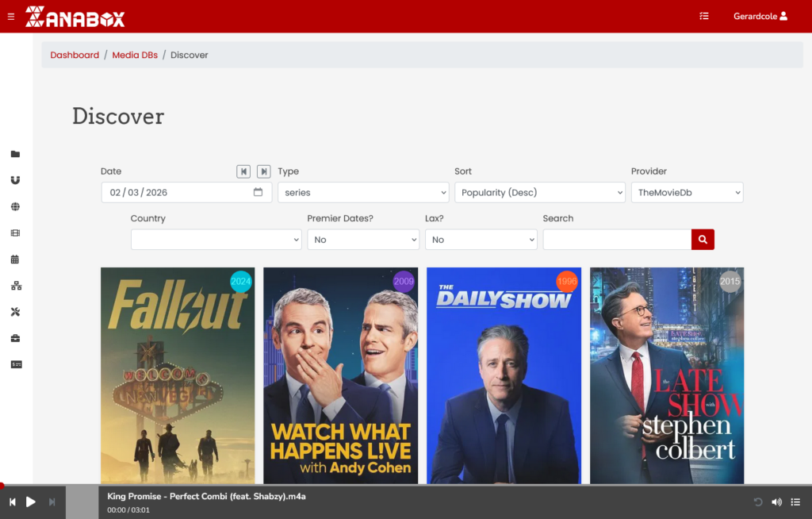The image size is (812, 519).
Task: Click the network diagram sidebar icon
Action: pos(15,286)
